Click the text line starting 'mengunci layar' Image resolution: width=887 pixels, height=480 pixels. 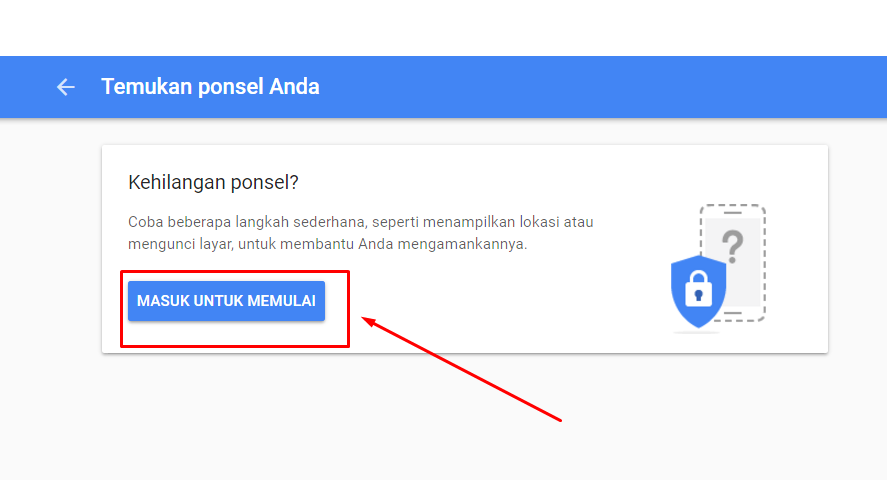coord(328,244)
